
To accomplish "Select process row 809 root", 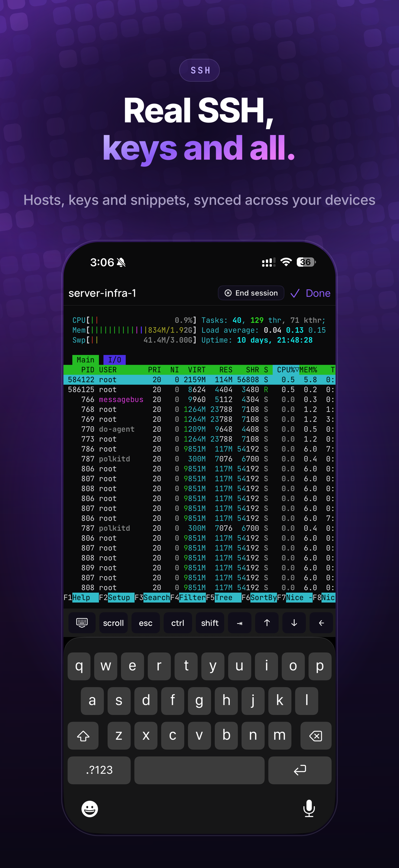I will click(199, 568).
